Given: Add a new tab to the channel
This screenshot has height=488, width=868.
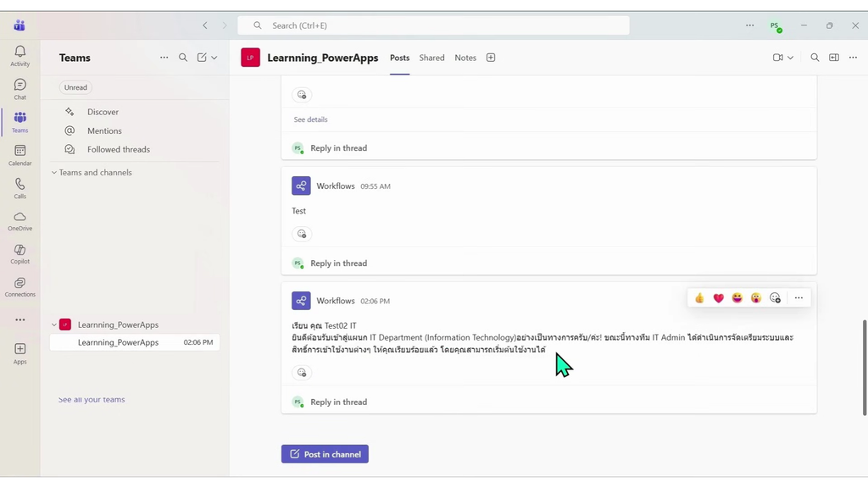Looking at the screenshot, I should (491, 58).
